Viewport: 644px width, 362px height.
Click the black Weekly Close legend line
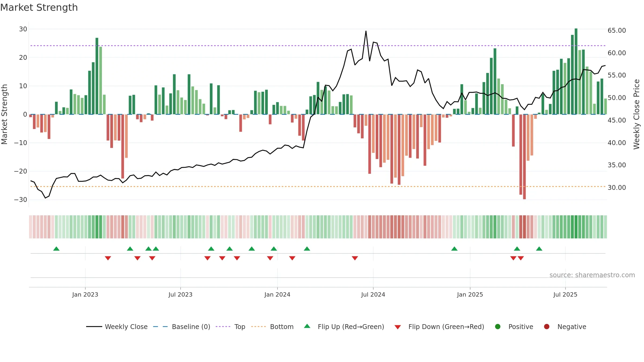click(x=94, y=327)
